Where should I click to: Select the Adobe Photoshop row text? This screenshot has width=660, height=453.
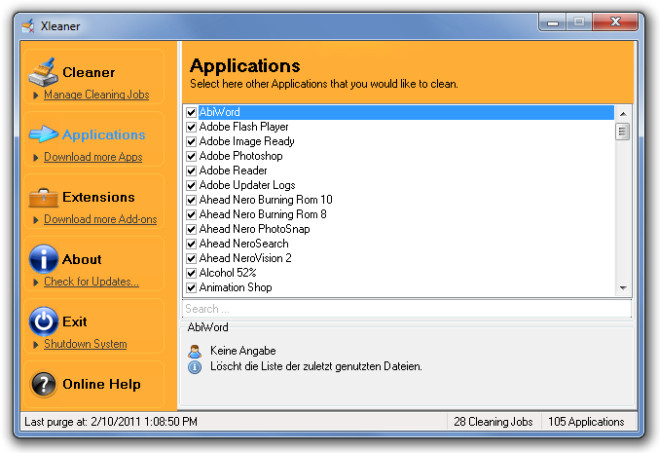click(x=241, y=156)
